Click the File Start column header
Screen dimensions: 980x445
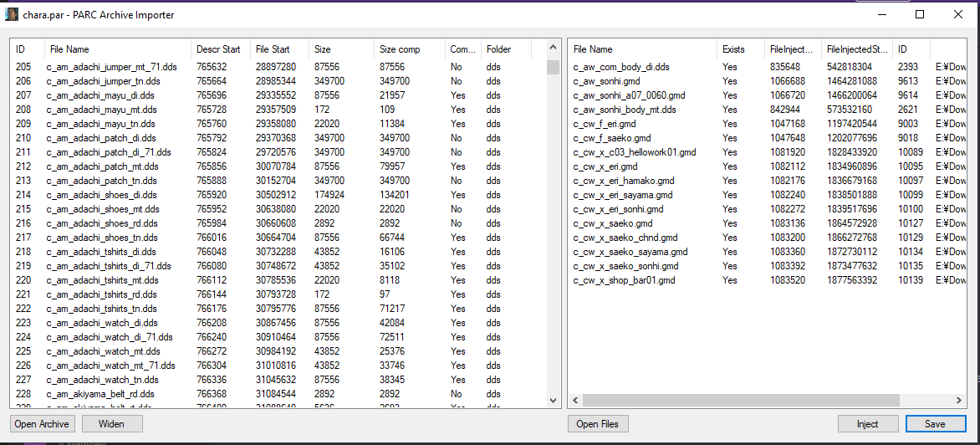point(279,49)
